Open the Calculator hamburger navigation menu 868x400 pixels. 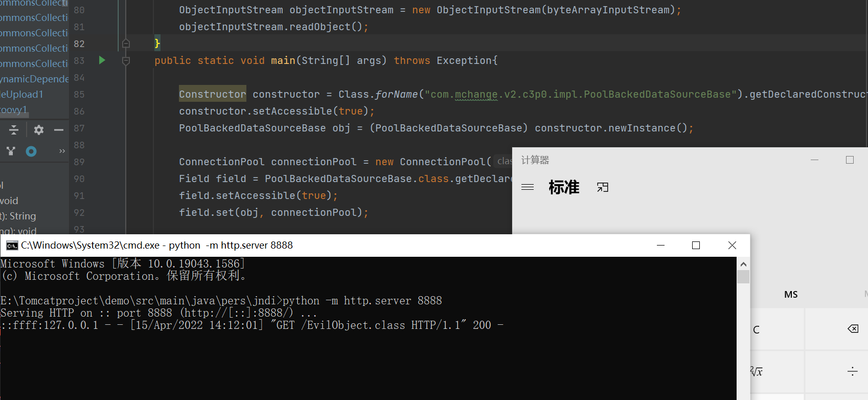click(x=528, y=187)
